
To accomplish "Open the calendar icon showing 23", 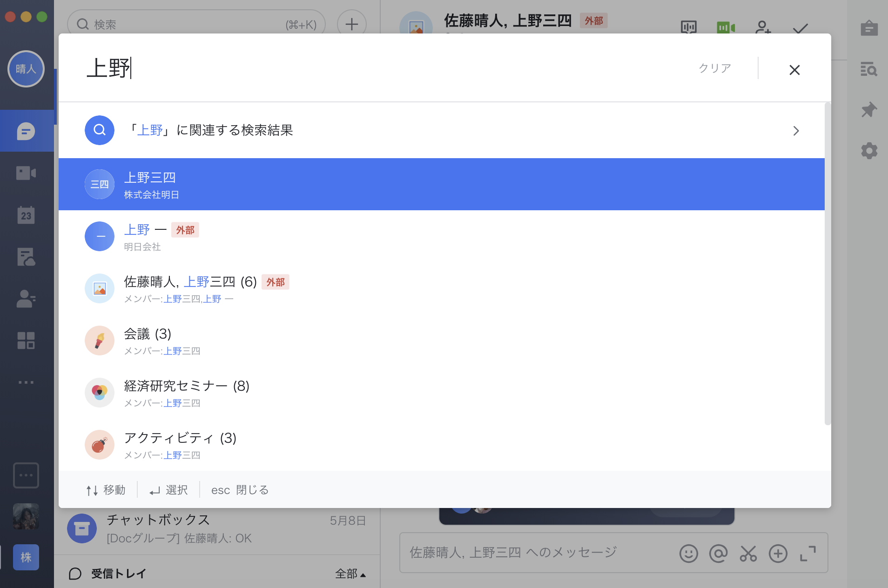I will coord(26,215).
